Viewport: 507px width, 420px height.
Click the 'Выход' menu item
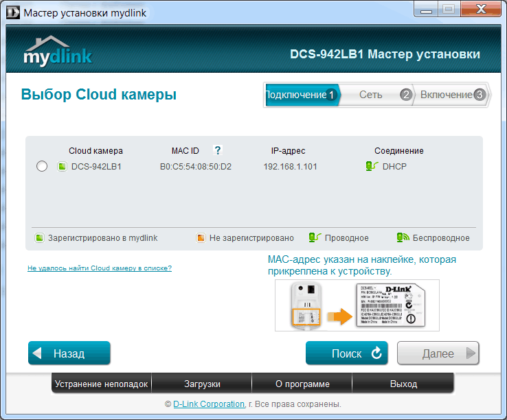click(x=403, y=384)
